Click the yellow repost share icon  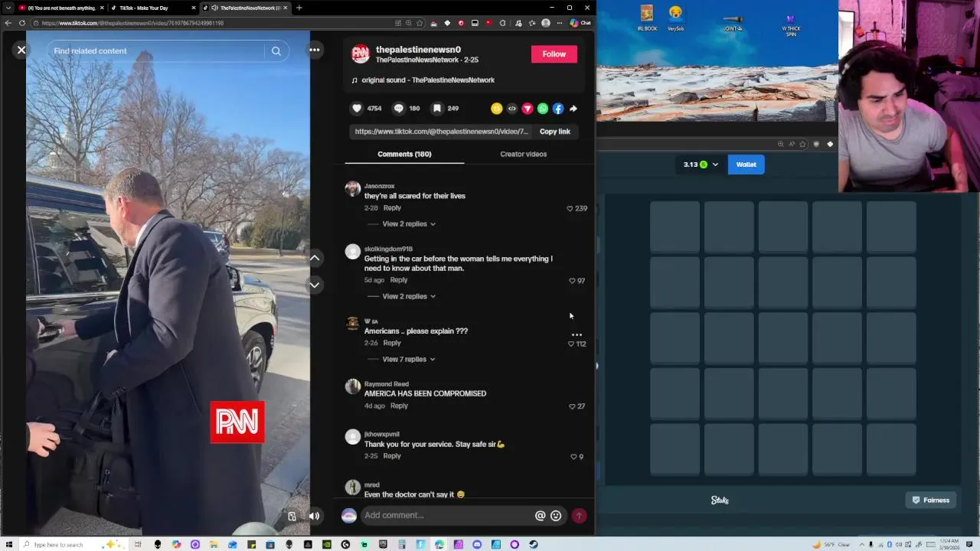coord(497,109)
